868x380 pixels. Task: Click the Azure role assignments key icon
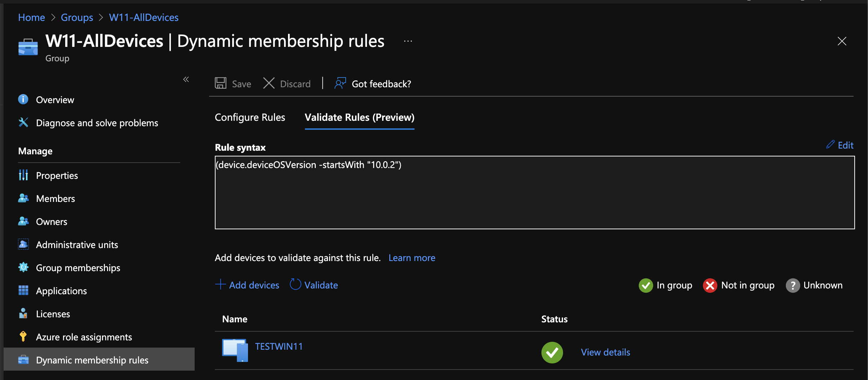[x=23, y=337]
